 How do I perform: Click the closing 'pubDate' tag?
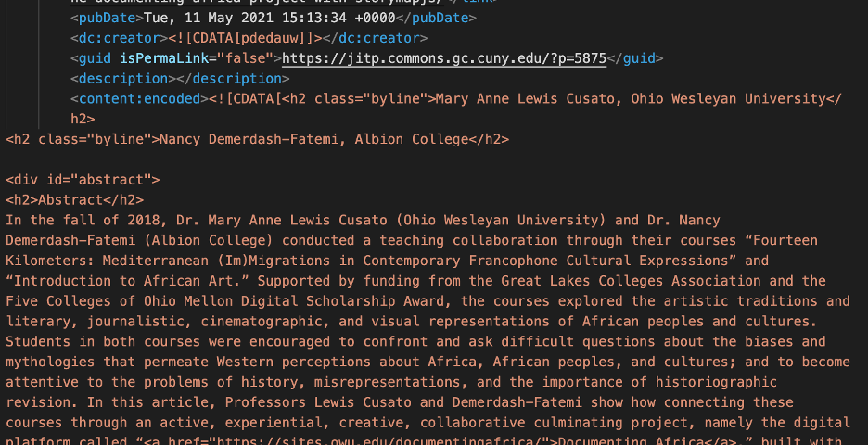point(436,18)
